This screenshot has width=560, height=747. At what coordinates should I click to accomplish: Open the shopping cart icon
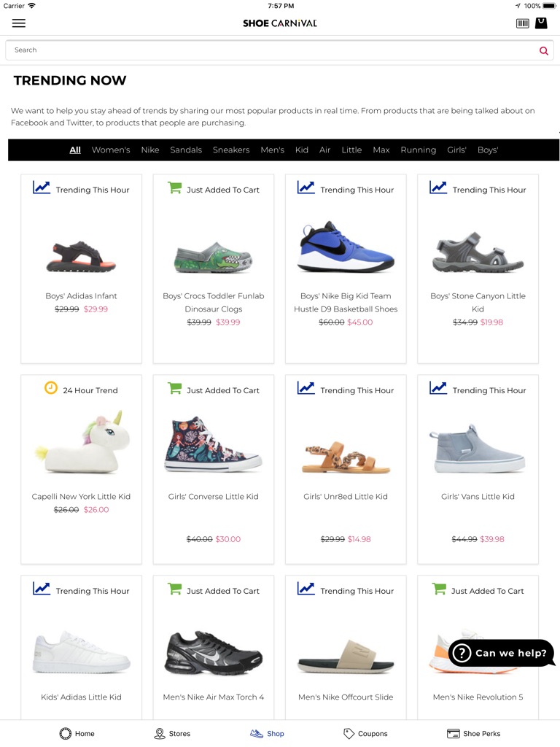click(x=541, y=23)
